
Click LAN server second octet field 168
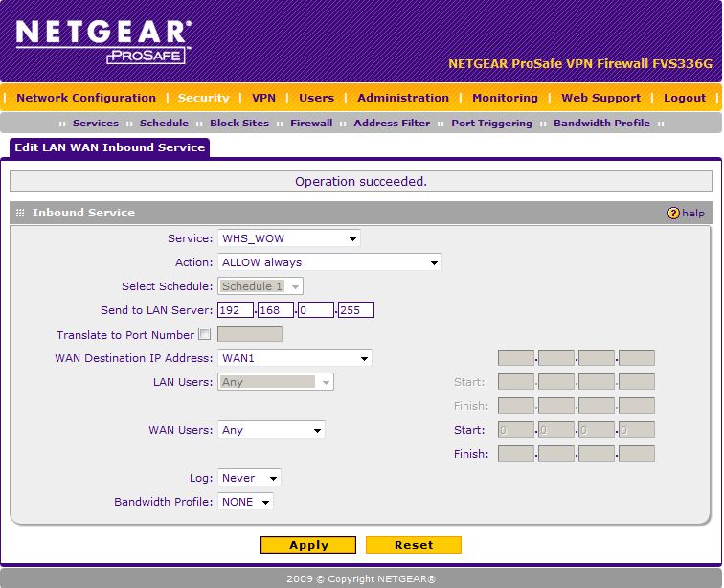[x=276, y=310]
